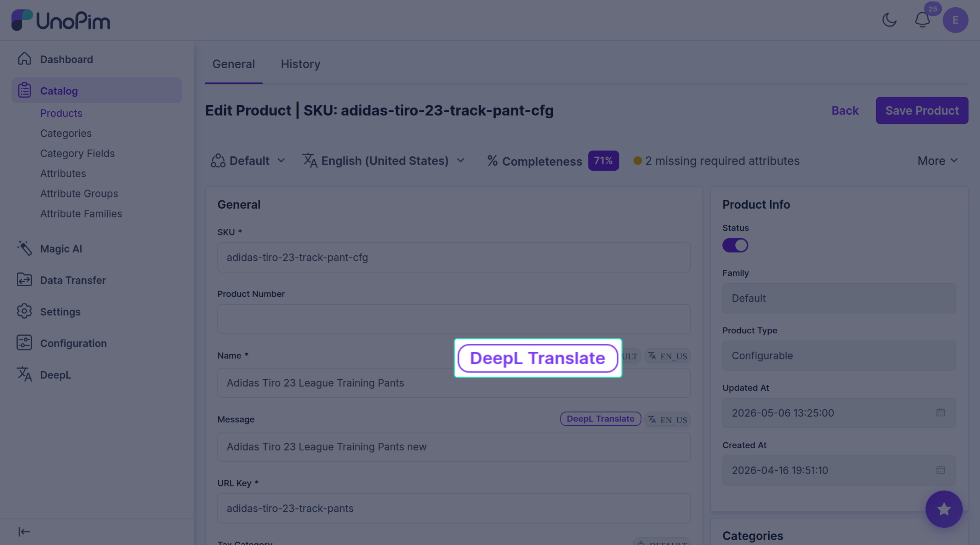Click the UnoPim logo

click(x=61, y=20)
